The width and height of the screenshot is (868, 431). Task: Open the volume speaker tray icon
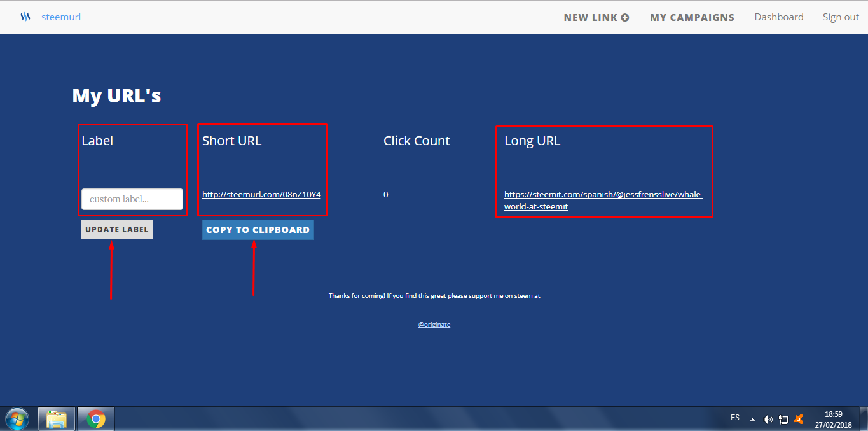click(x=768, y=420)
